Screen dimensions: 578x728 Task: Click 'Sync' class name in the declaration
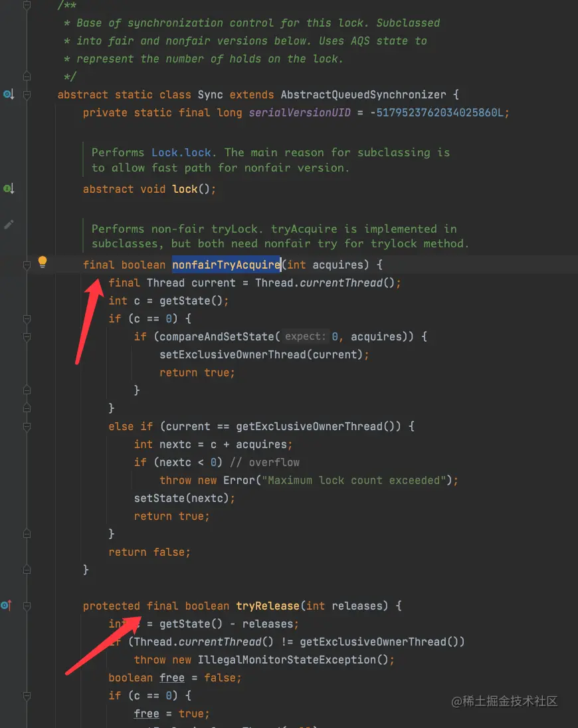pyautogui.click(x=210, y=94)
